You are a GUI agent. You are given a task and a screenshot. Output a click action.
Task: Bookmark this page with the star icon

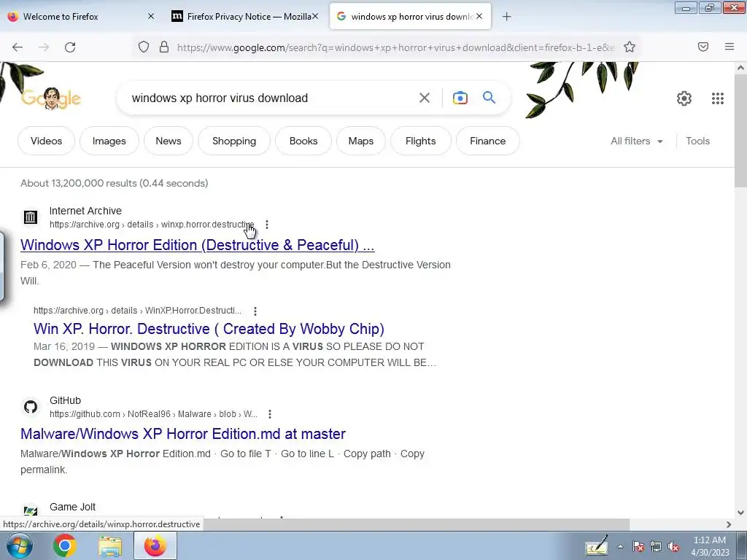(630, 47)
